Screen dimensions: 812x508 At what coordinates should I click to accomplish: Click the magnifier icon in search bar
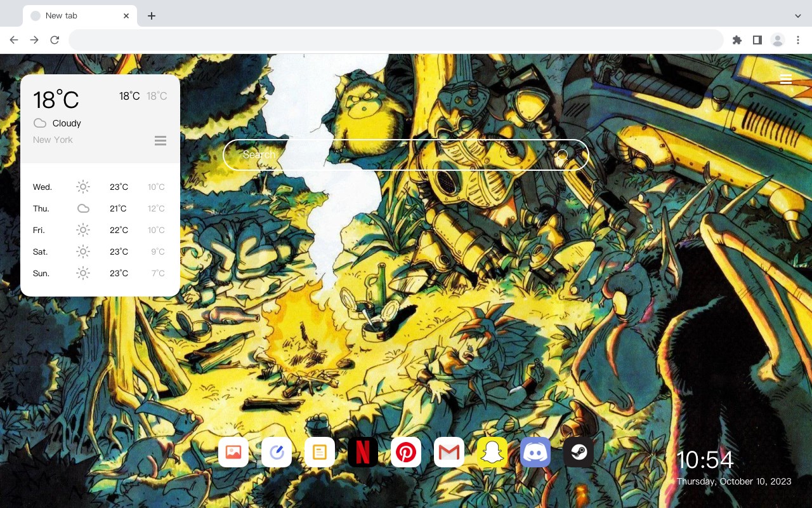point(563,155)
